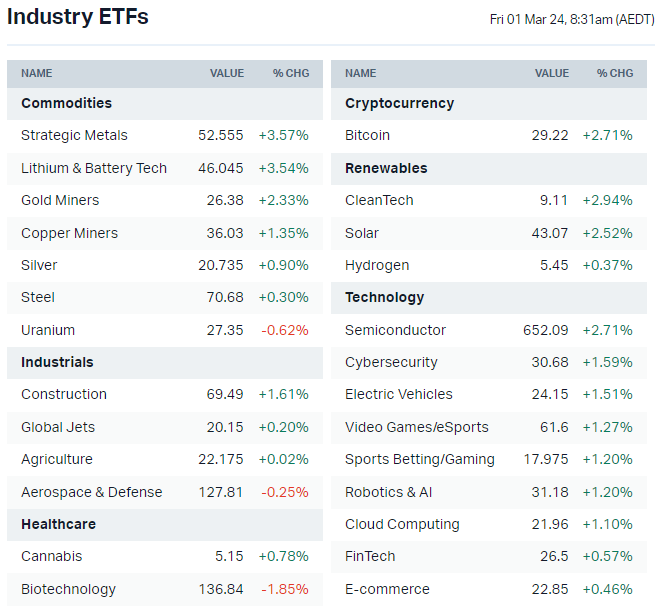Click the Strategic Metals ETF link
This screenshot has width=663, height=607.
(74, 135)
